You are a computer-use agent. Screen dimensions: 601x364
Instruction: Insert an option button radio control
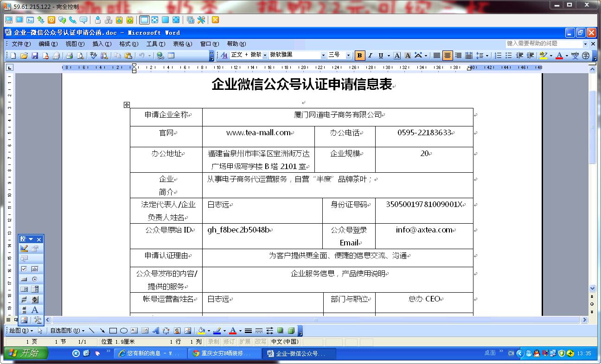point(34,279)
